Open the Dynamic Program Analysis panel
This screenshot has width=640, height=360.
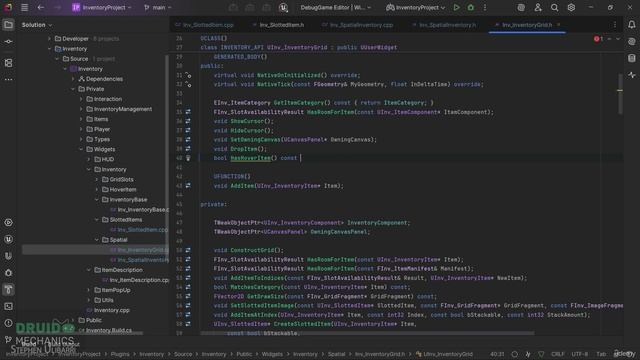(x=631, y=75)
